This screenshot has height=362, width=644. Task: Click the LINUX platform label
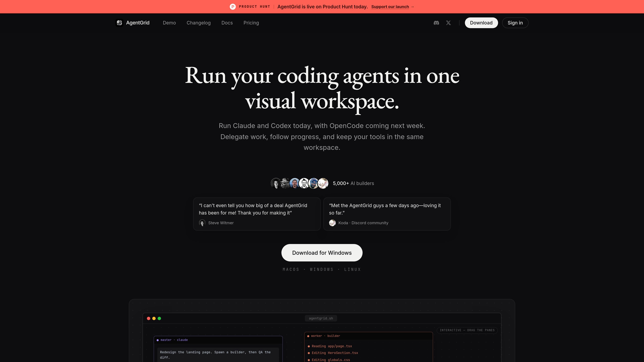[x=353, y=269]
